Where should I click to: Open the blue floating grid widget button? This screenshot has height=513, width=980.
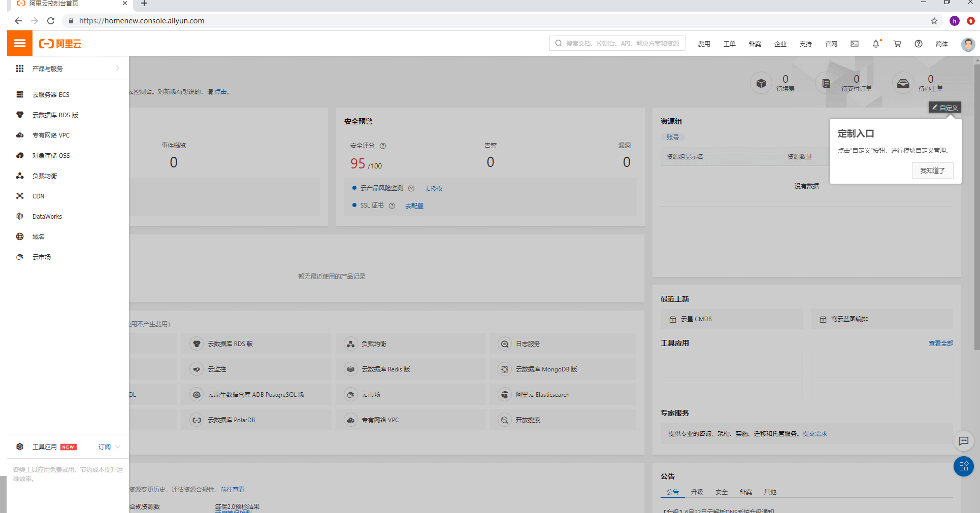pyautogui.click(x=964, y=466)
